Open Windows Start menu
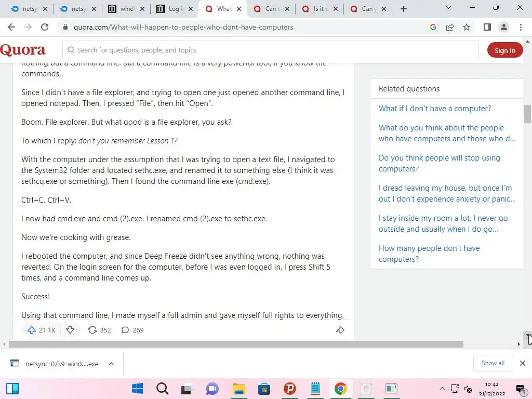Image resolution: width=532 pixels, height=399 pixels. pyautogui.click(x=137, y=389)
